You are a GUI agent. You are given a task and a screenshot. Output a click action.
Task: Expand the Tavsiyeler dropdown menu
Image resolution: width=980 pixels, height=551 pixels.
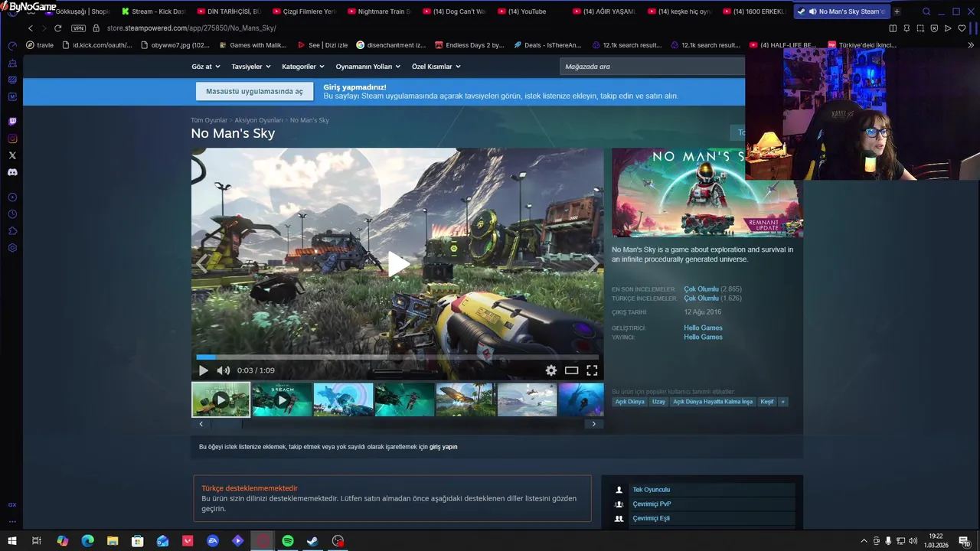coord(251,67)
